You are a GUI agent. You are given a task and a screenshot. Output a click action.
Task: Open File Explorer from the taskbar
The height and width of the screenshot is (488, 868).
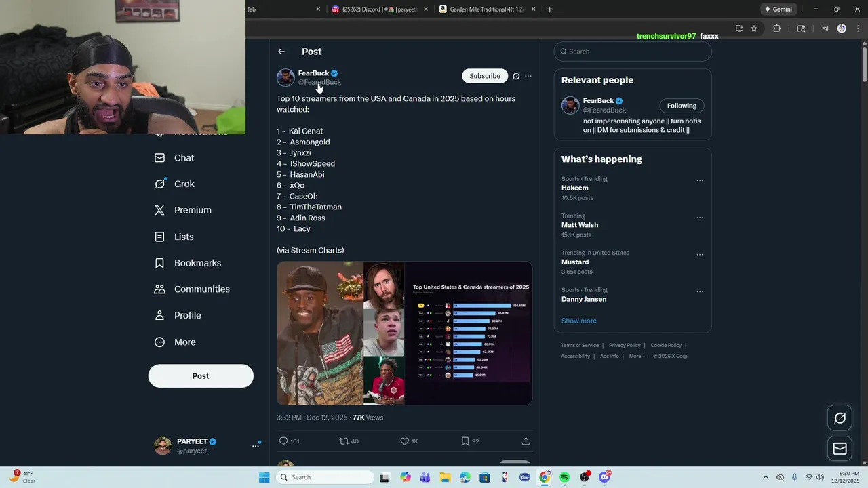(x=445, y=477)
